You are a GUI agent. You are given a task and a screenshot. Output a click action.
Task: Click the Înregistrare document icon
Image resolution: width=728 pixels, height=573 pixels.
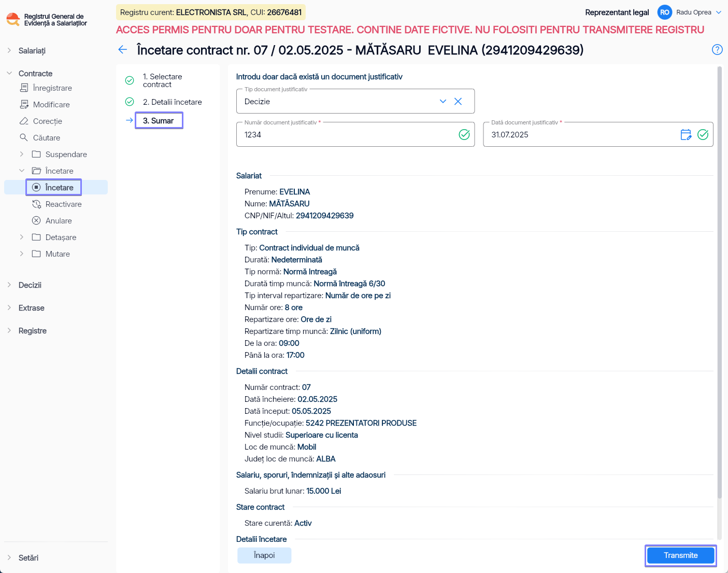[24, 88]
